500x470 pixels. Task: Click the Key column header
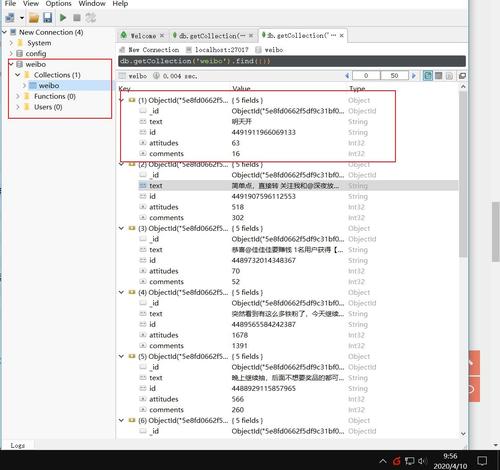124,88
